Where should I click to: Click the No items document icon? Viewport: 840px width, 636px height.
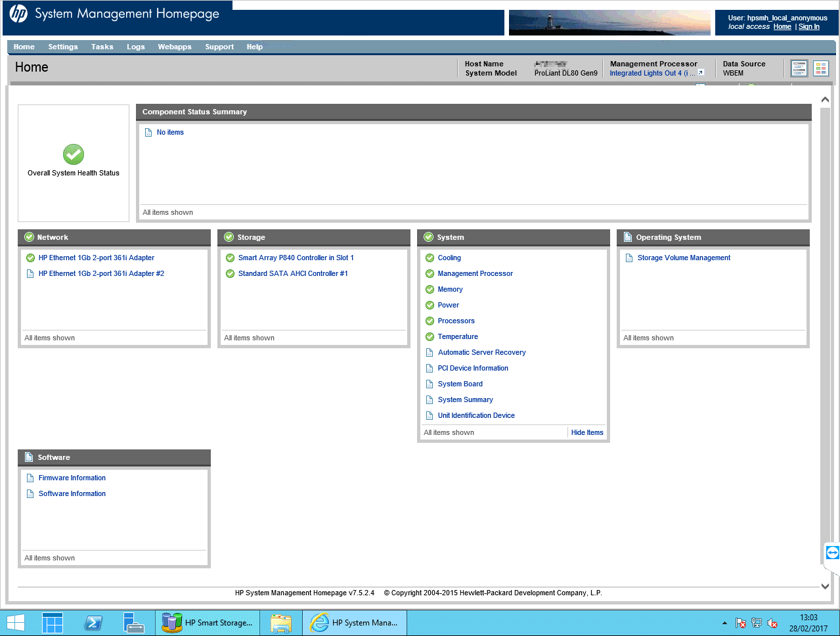coord(148,133)
